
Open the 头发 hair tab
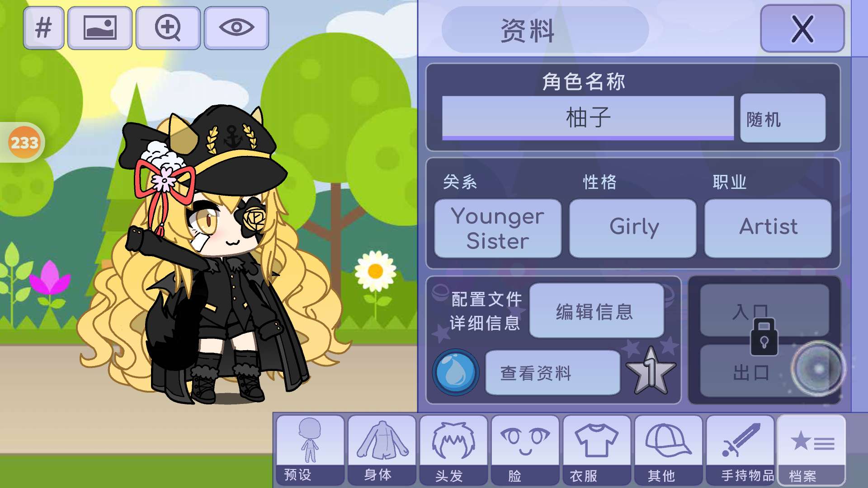(x=453, y=450)
